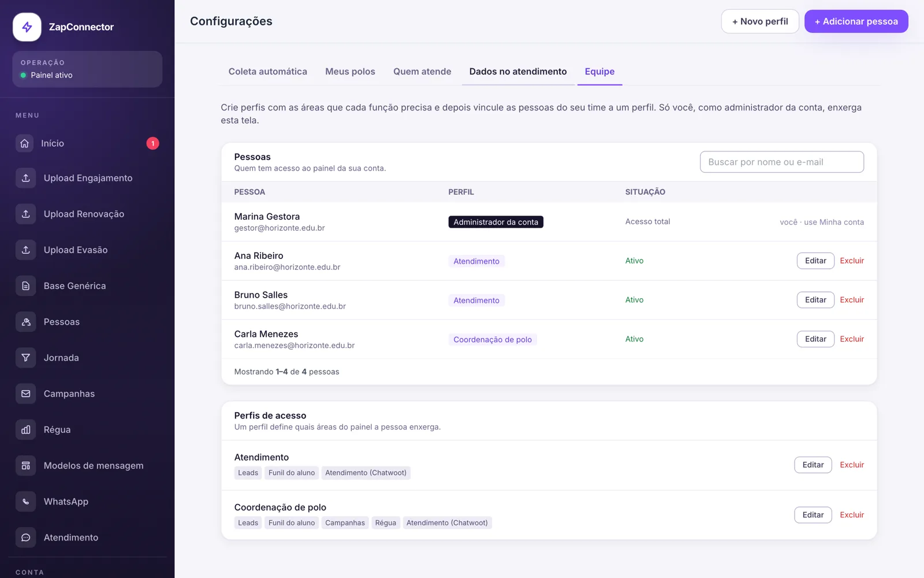Viewport: 924px width, 578px height.
Task: Select the Equipe tab
Action: point(599,72)
